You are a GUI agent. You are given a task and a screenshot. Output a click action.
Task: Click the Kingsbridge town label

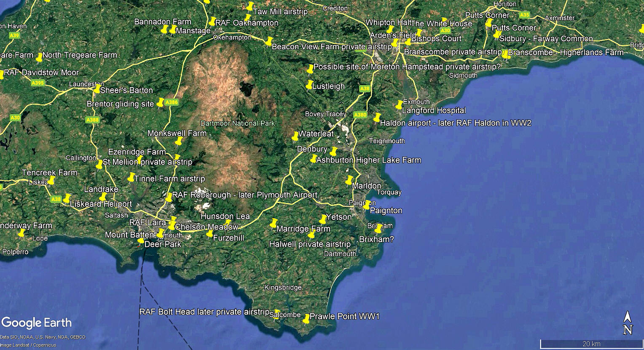[x=283, y=288]
